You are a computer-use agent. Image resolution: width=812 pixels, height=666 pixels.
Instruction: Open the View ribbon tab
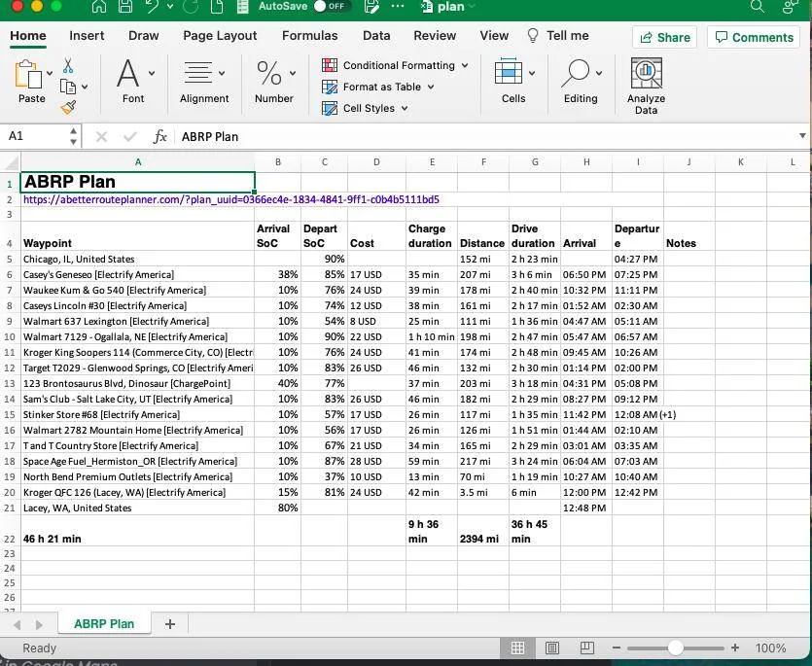point(494,36)
